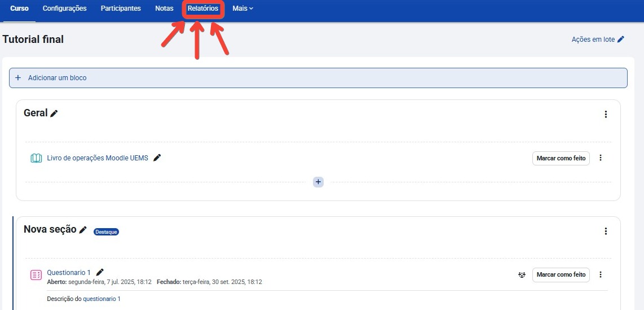The width and height of the screenshot is (644, 310).
Task: Click the Ações em lote link
Action: click(598, 40)
